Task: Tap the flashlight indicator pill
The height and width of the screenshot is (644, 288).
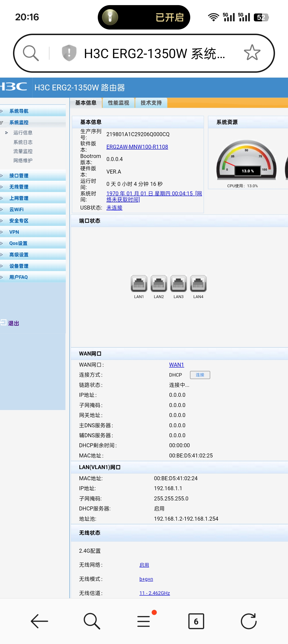Action: 144,17
